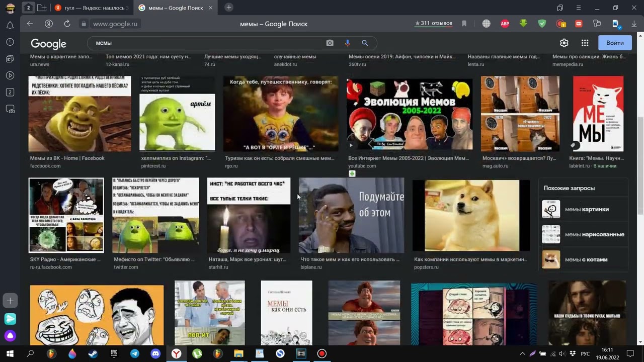
Task: Select related query мемы картинки
Action: tap(583, 209)
